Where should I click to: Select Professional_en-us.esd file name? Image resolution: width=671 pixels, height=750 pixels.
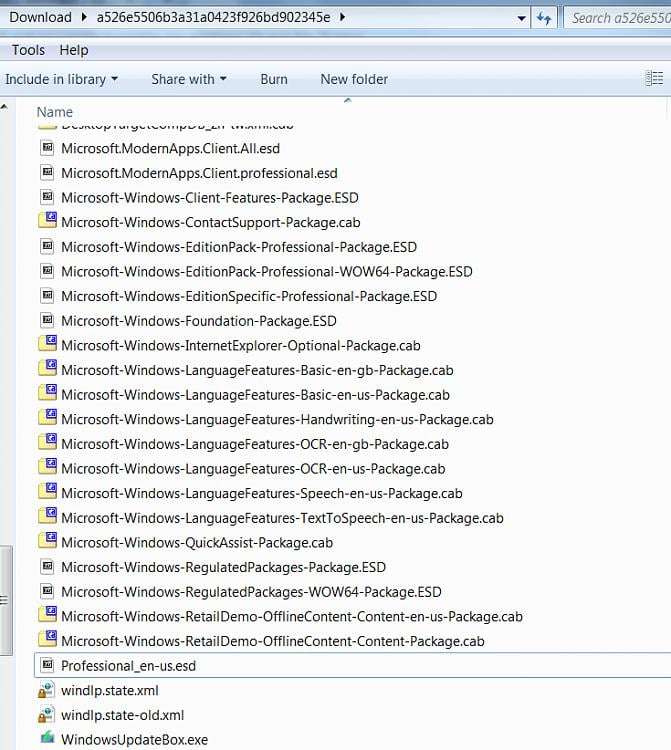[x=129, y=666]
